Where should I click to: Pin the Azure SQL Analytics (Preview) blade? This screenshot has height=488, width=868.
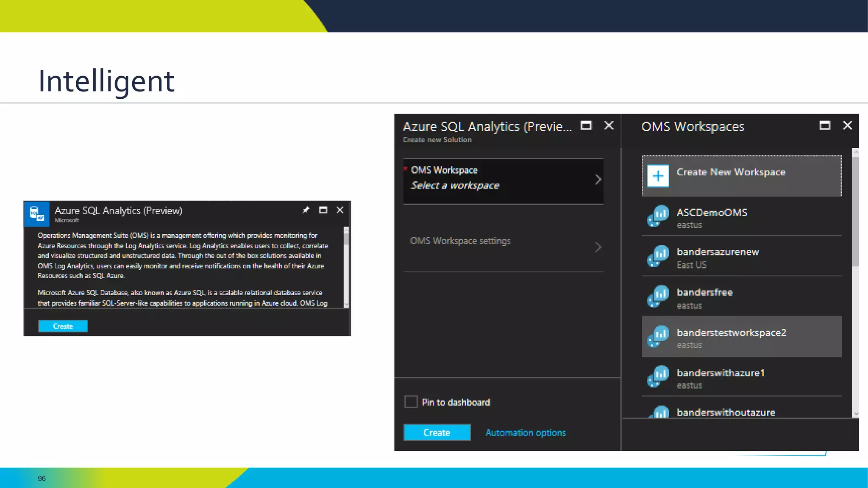306,210
